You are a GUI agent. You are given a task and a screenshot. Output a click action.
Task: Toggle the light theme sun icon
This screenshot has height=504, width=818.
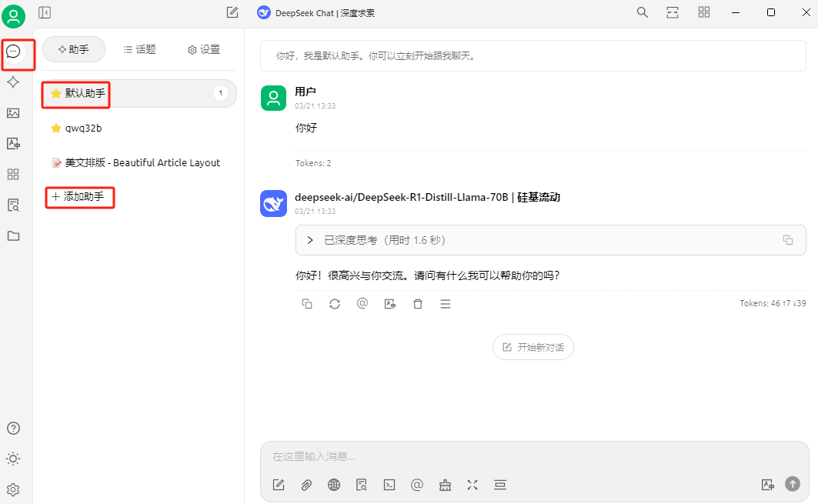pyautogui.click(x=13, y=459)
